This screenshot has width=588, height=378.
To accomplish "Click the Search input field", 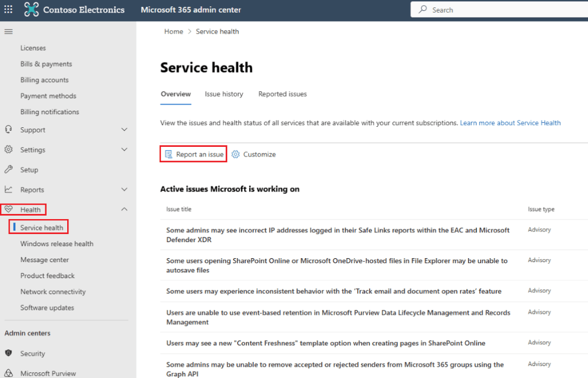I will tap(500, 10).
